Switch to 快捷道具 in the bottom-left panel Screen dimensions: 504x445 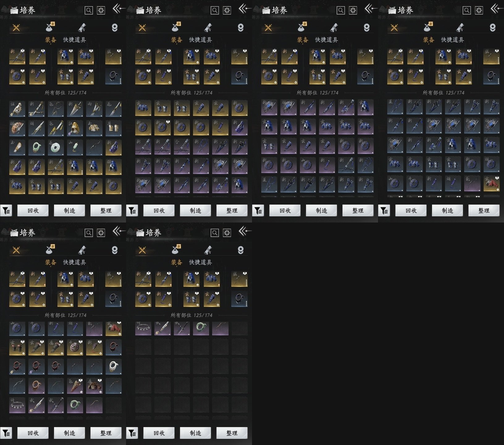click(x=74, y=262)
